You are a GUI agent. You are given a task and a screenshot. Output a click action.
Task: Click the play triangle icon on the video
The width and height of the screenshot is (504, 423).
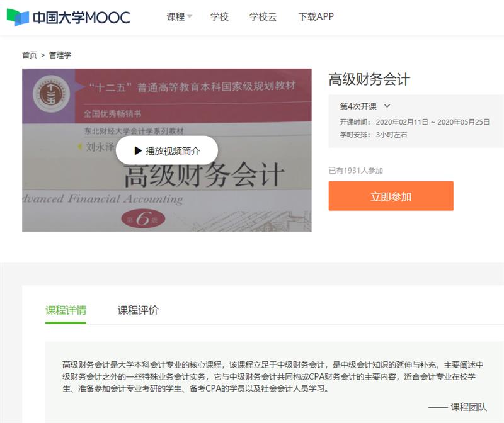pos(138,151)
